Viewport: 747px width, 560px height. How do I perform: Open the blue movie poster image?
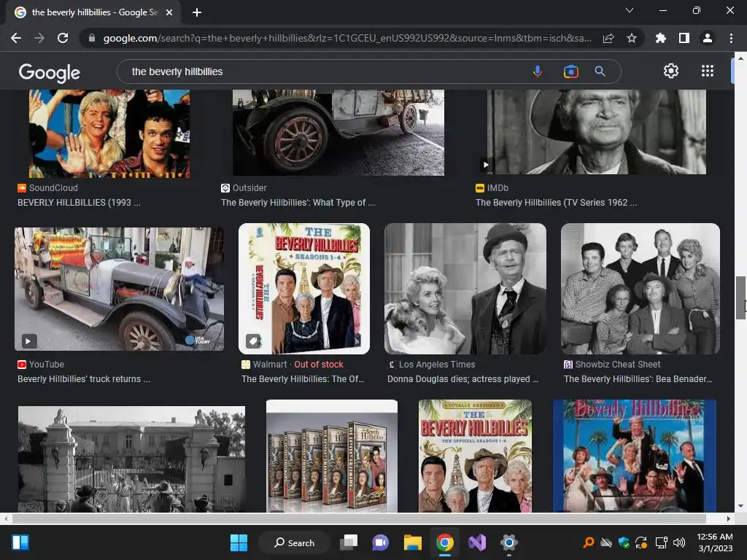pos(635,456)
